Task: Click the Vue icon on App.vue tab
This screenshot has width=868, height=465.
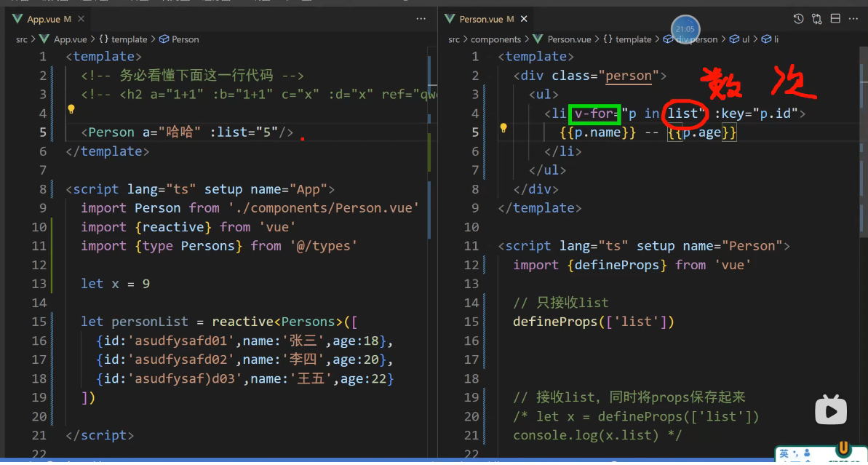Action: (x=17, y=19)
